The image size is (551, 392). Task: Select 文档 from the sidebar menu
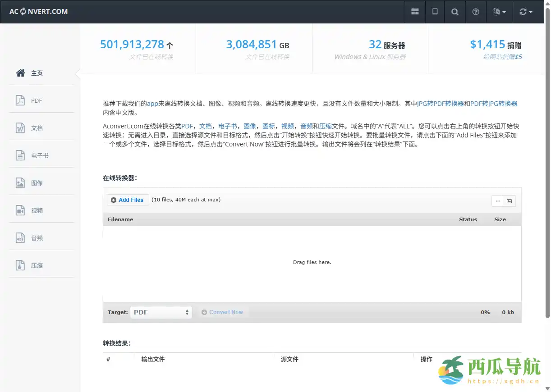tap(36, 128)
